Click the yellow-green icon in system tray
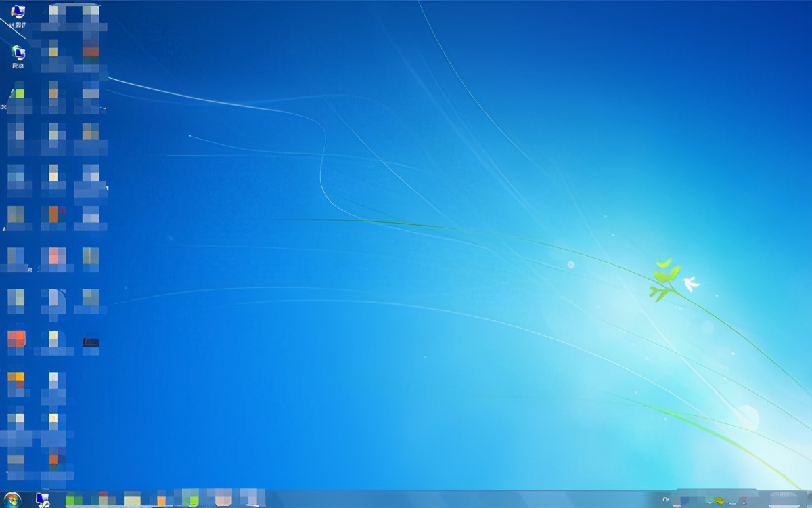This screenshot has width=812, height=508. tap(719, 501)
